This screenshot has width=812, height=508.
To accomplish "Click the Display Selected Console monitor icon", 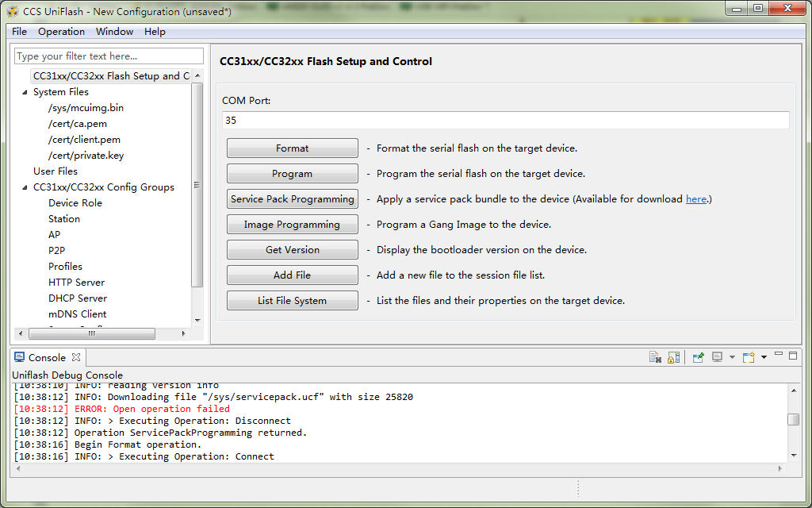I will pyautogui.click(x=717, y=357).
